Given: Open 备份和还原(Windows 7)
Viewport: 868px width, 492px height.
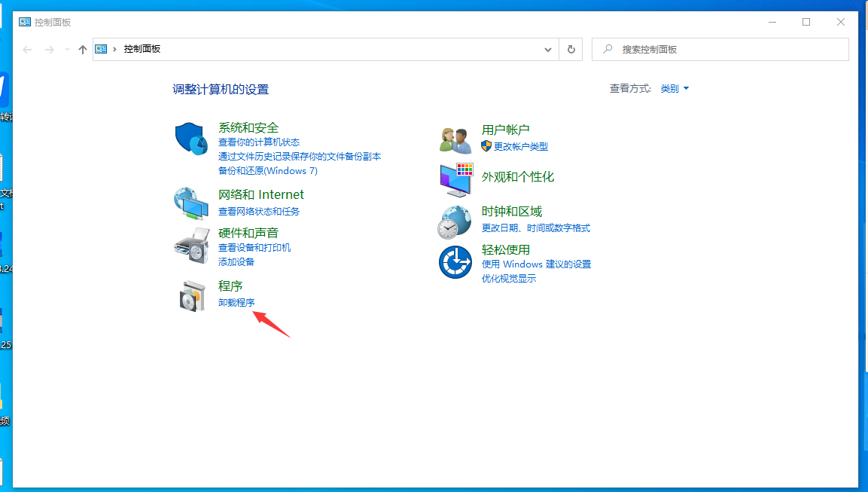Looking at the screenshot, I should [267, 171].
